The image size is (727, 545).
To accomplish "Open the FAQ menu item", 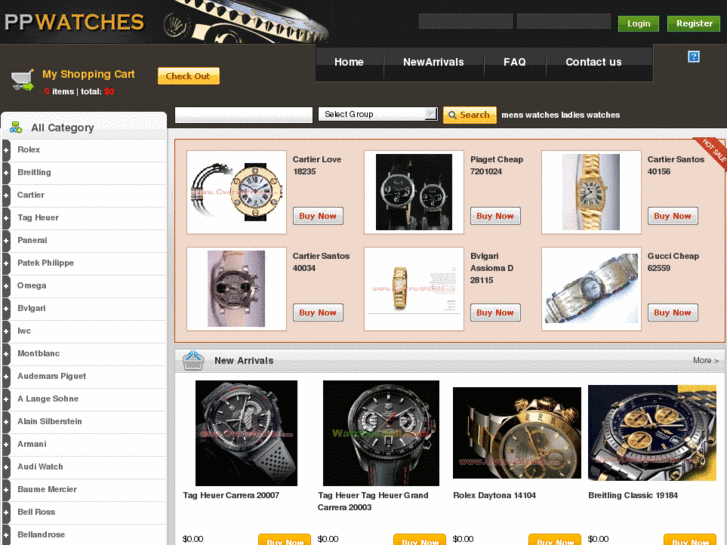I will (x=515, y=62).
